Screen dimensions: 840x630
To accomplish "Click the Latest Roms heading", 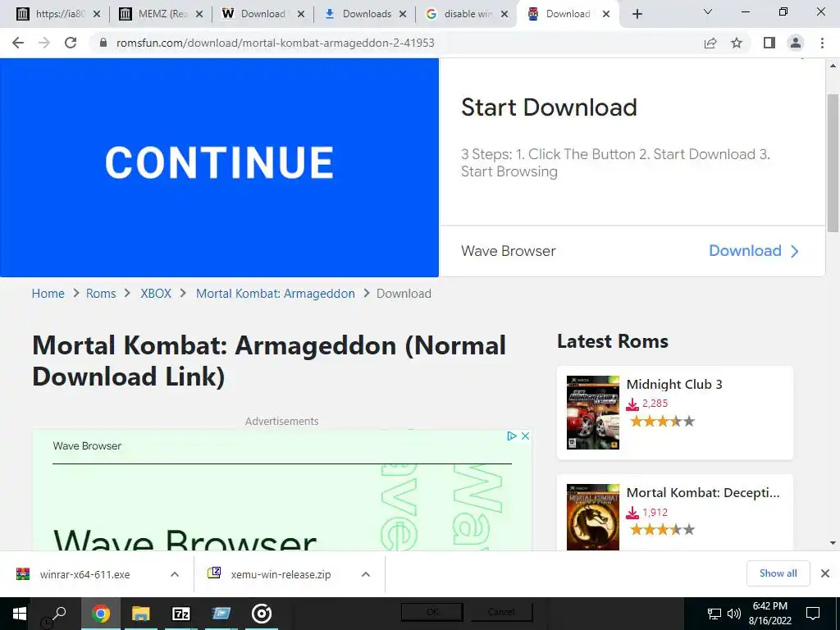I will 612,341.
